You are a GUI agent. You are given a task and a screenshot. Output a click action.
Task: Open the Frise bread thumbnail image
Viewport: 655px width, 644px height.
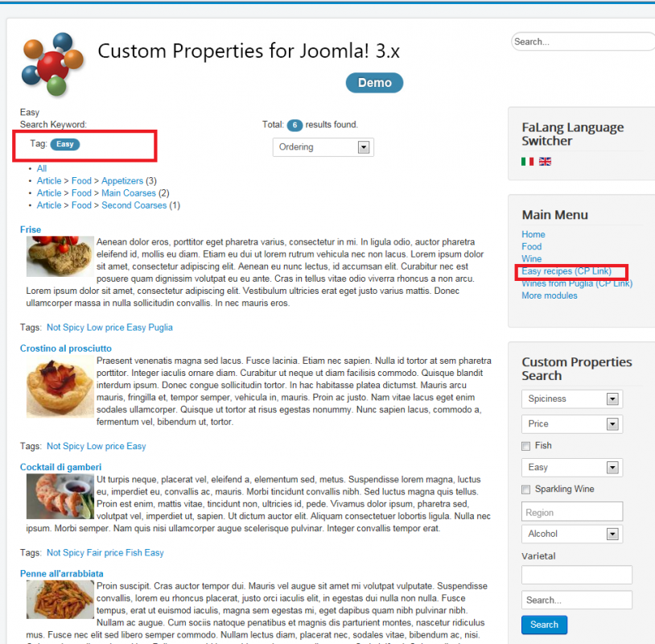[60, 256]
